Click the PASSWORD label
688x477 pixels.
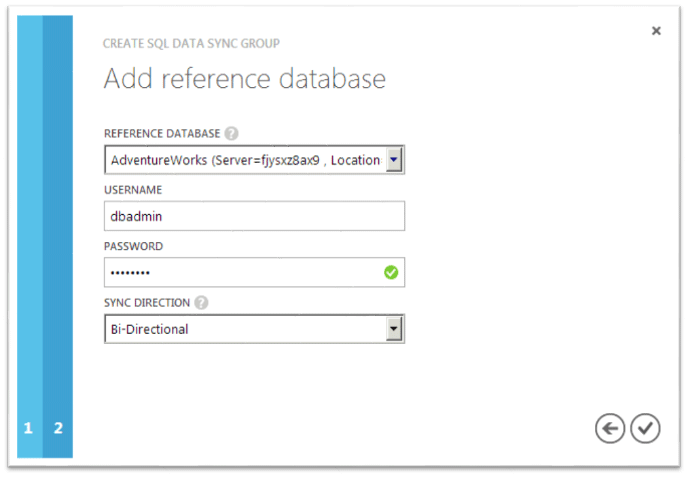[133, 246]
